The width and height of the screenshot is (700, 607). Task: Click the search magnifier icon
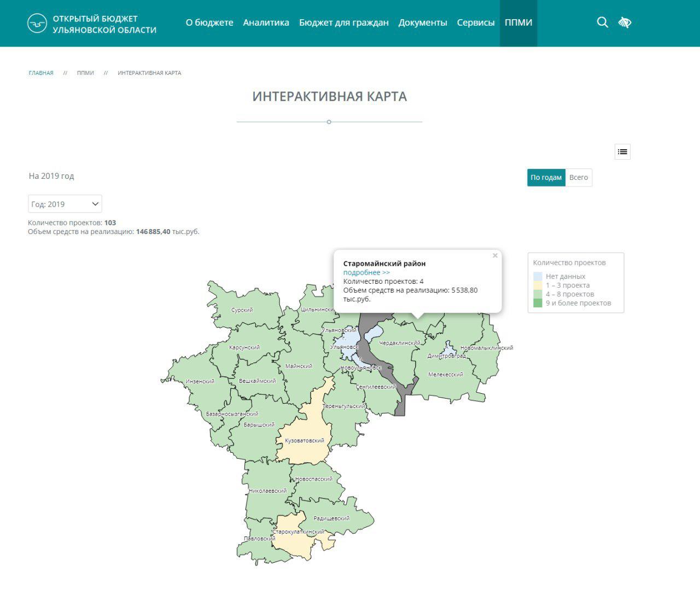pos(602,22)
